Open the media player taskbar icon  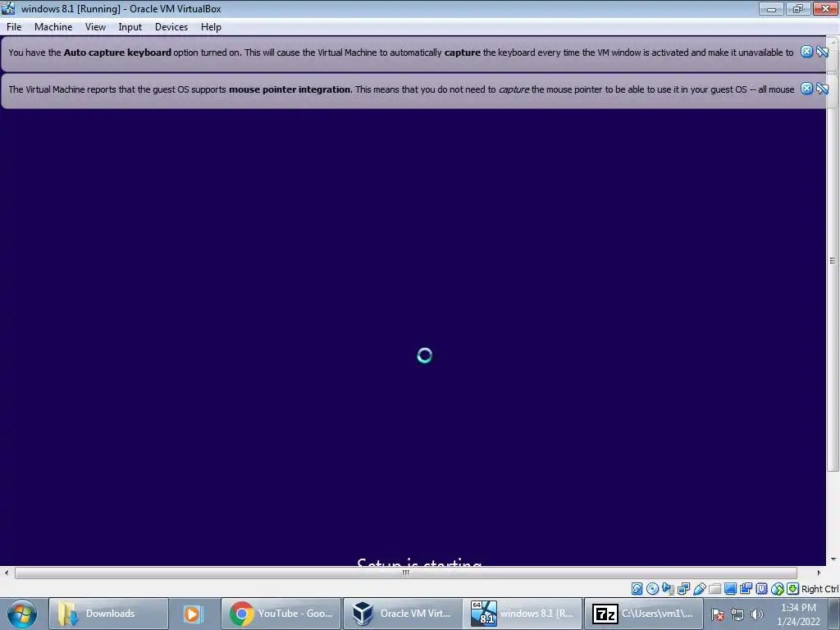(192, 614)
